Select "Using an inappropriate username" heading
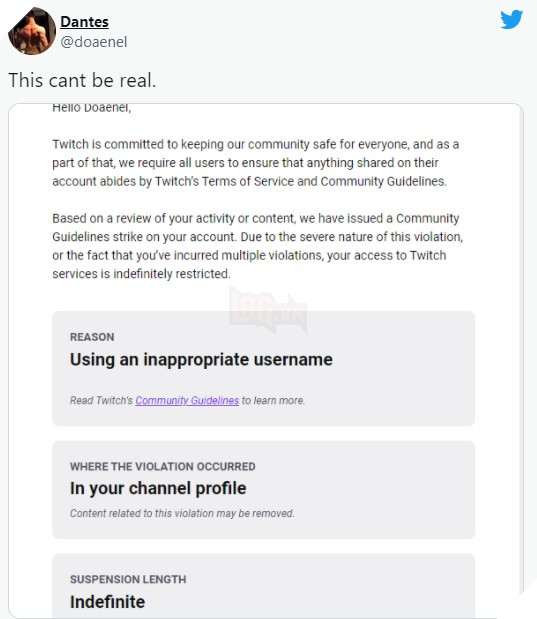This screenshot has width=537, height=619. tap(201, 360)
